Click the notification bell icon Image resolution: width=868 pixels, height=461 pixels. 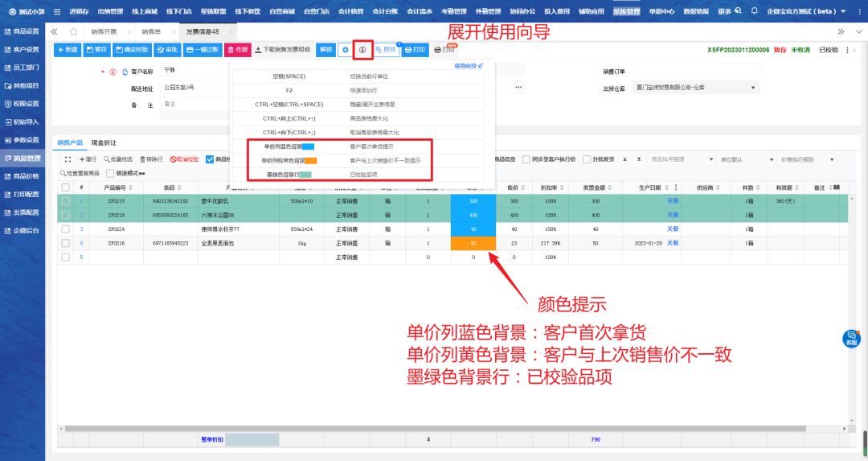754,11
